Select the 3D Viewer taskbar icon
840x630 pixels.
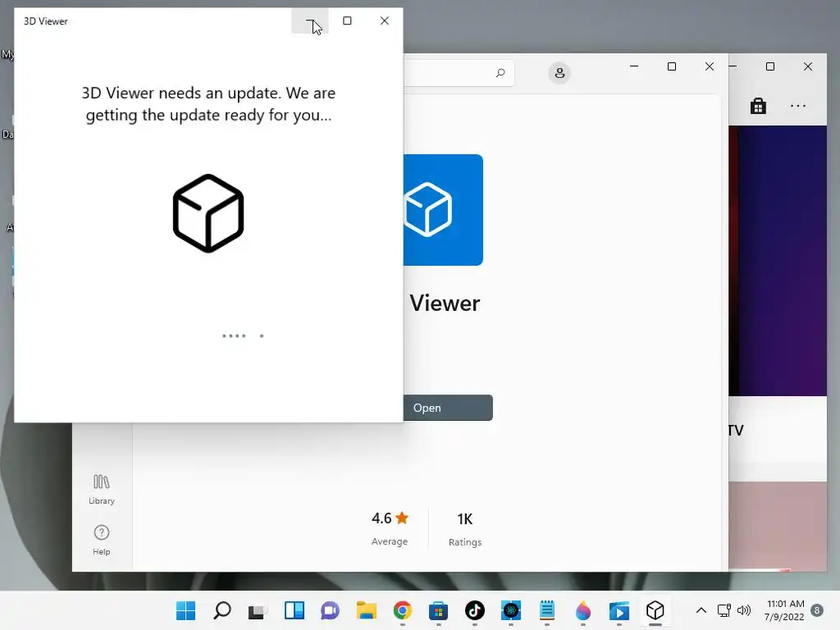click(655, 610)
